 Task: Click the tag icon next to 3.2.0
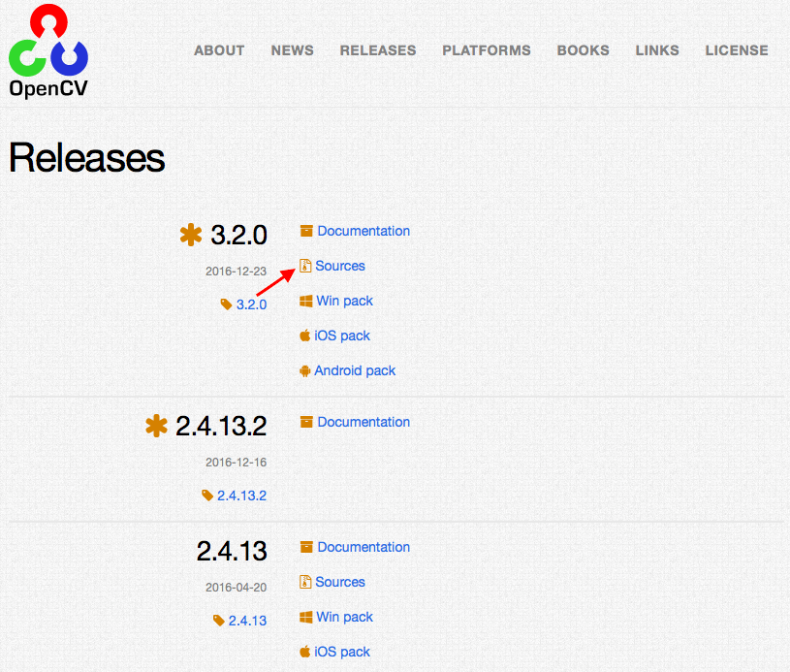click(226, 304)
